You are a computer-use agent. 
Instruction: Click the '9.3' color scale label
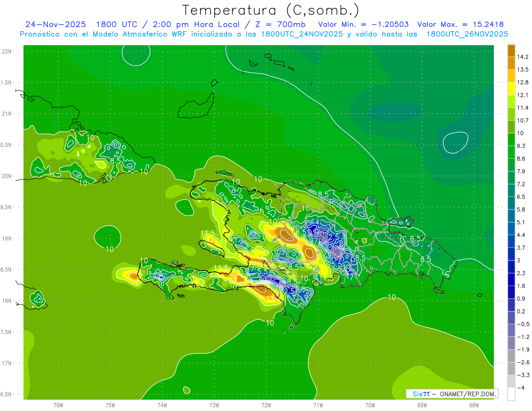(521, 146)
